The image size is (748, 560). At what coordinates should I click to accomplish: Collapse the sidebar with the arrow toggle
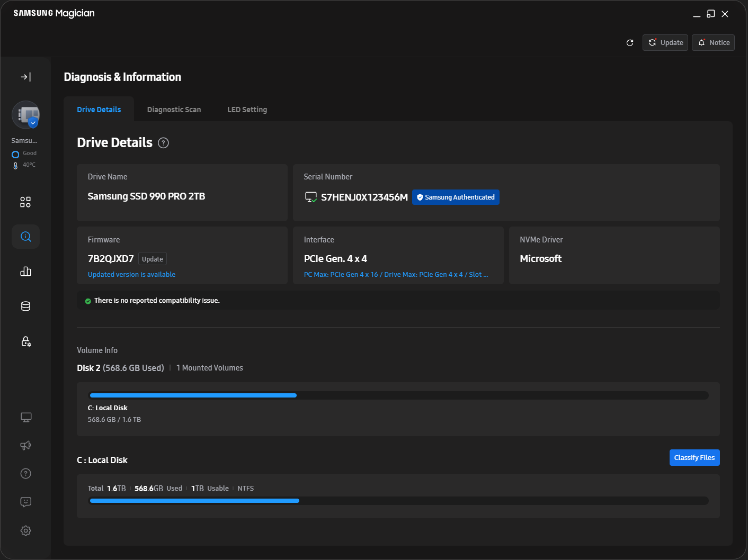point(25,77)
